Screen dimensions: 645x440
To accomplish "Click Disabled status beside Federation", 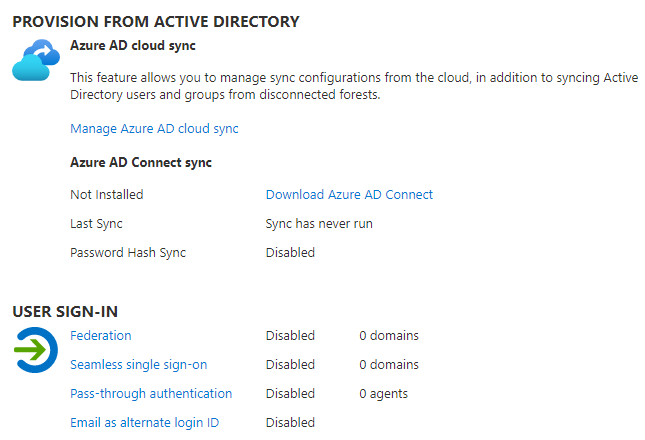I will tap(290, 336).
